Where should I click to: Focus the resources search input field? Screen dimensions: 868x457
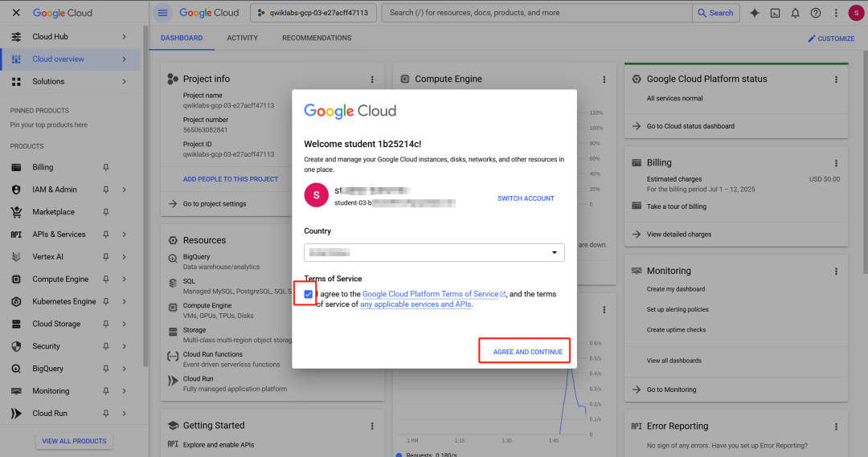[537, 13]
